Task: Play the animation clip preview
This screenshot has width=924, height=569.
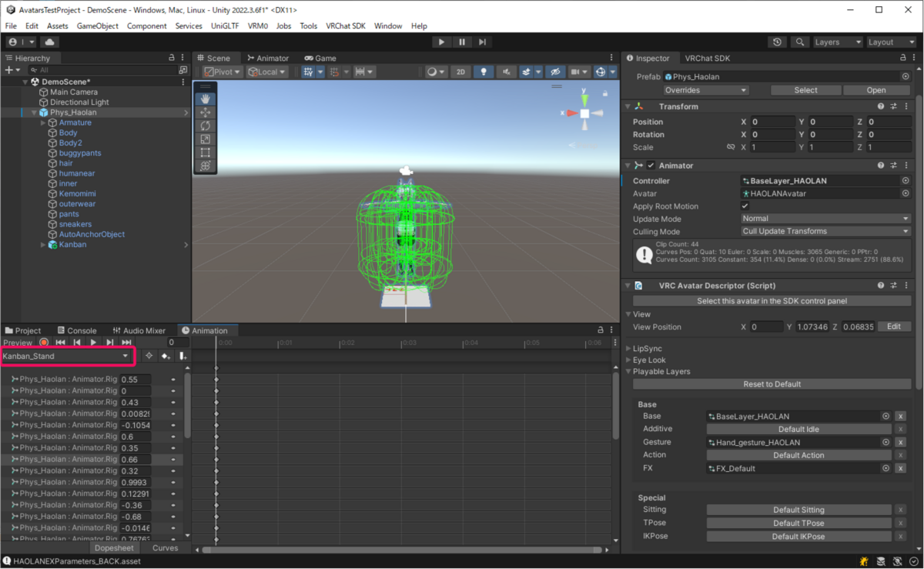Action: pos(93,343)
